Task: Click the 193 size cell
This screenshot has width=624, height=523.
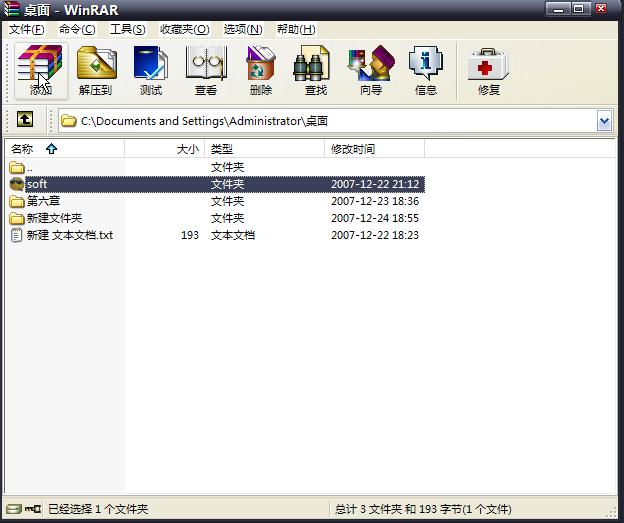Action: pos(190,235)
